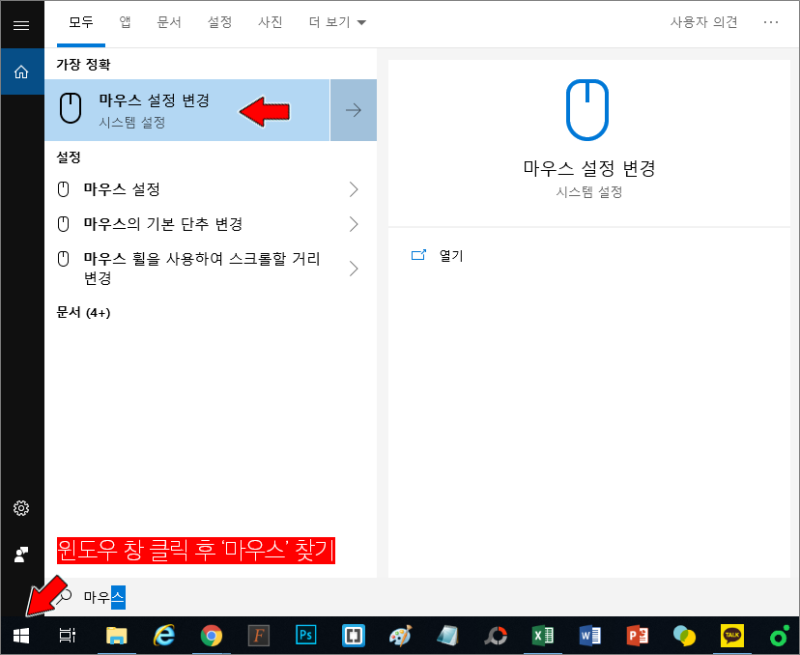The width and height of the screenshot is (800, 655).
Task: Launch Google Chrome from the taskbar
Action: click(211, 635)
